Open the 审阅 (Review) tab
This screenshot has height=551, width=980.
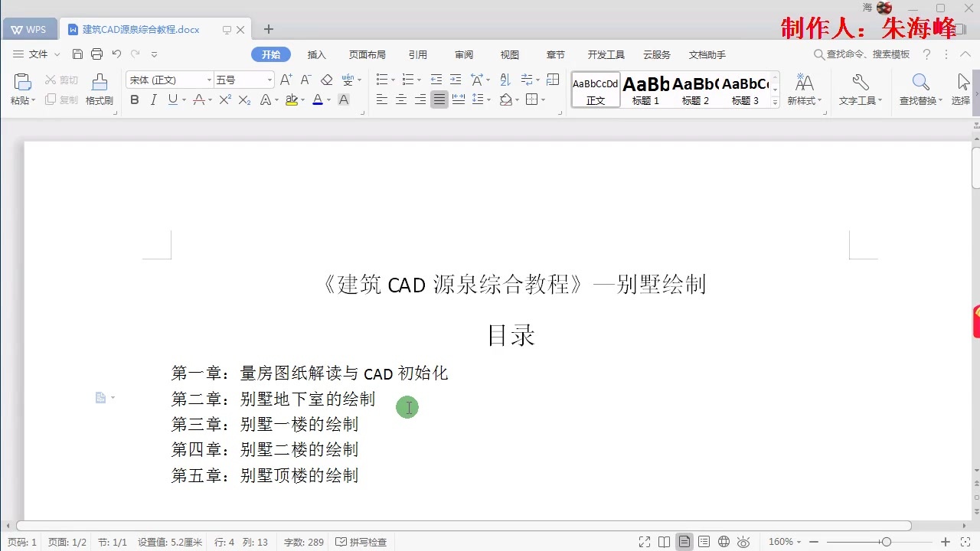pos(464,54)
